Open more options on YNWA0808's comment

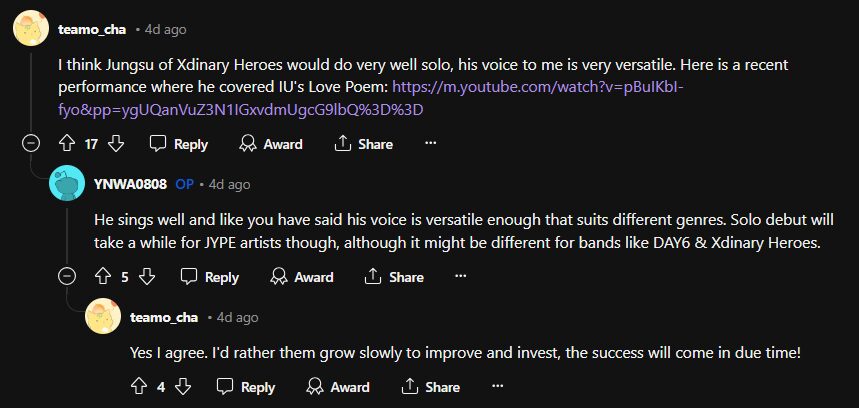(462, 277)
